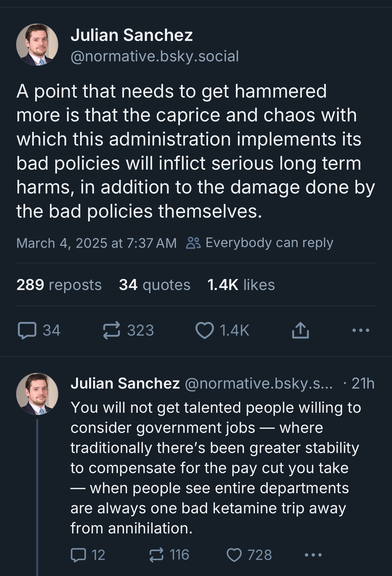Repost the reply with 116 reposts
392x576 pixels.
[x=156, y=555]
